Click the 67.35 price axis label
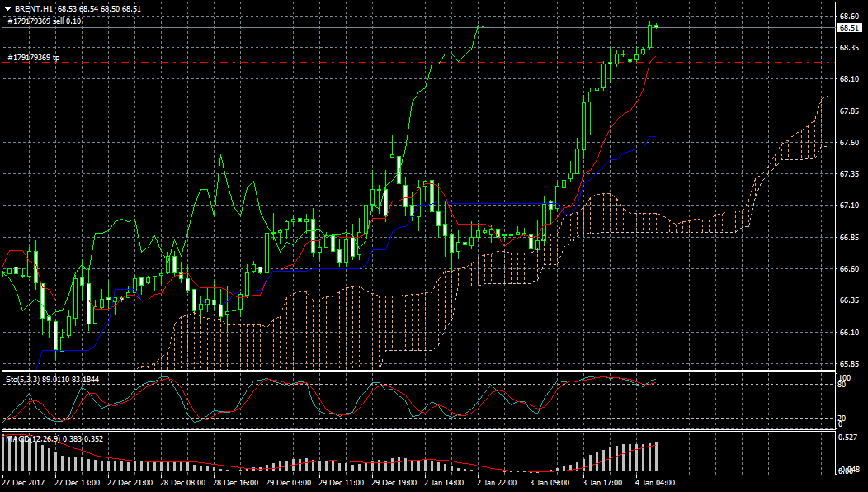The width and height of the screenshot is (868, 492). point(849,174)
